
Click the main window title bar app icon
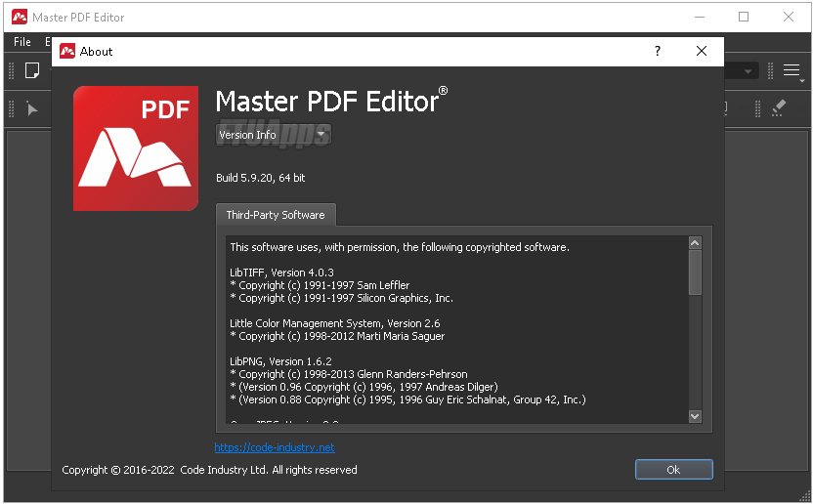coord(20,18)
